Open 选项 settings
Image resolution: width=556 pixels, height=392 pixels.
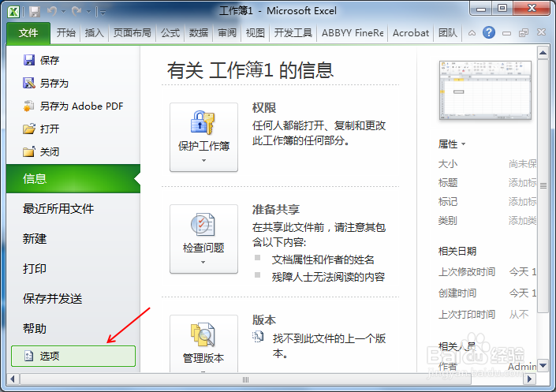(x=73, y=356)
